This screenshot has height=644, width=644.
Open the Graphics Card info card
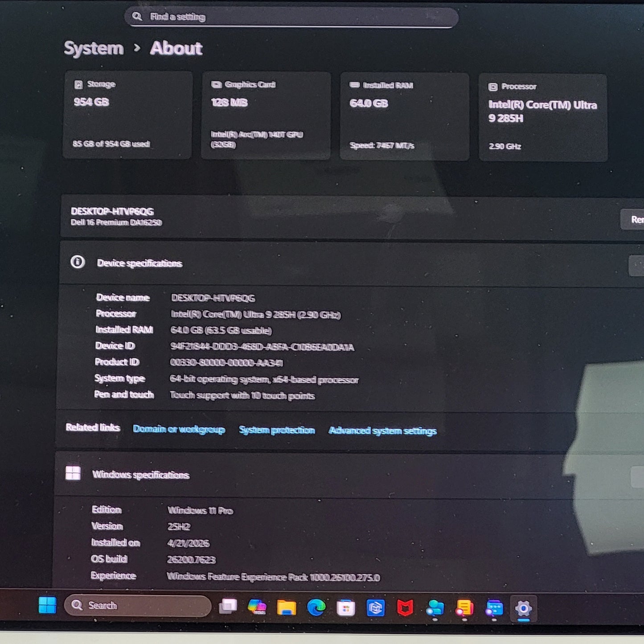click(x=266, y=116)
